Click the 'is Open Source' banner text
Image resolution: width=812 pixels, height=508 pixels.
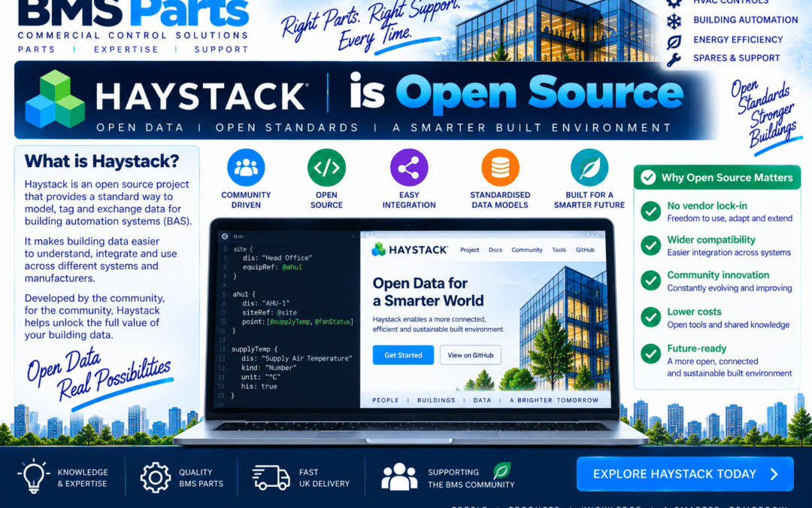517,93
